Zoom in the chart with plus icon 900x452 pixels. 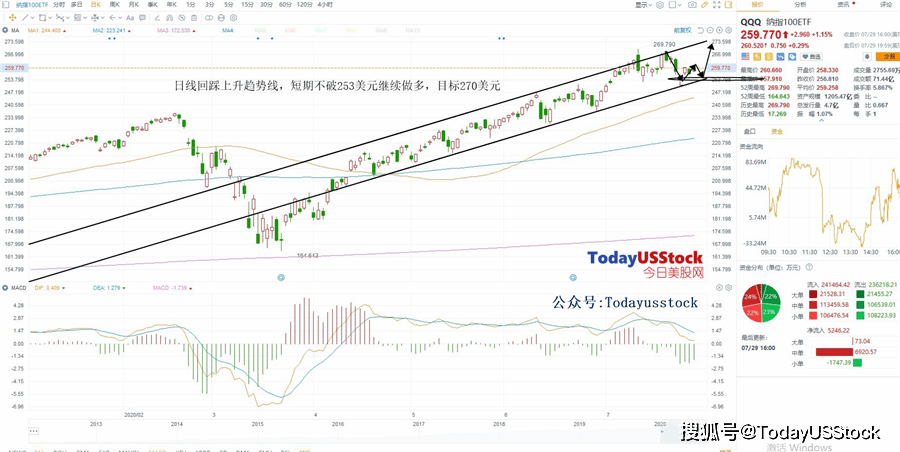point(719,30)
